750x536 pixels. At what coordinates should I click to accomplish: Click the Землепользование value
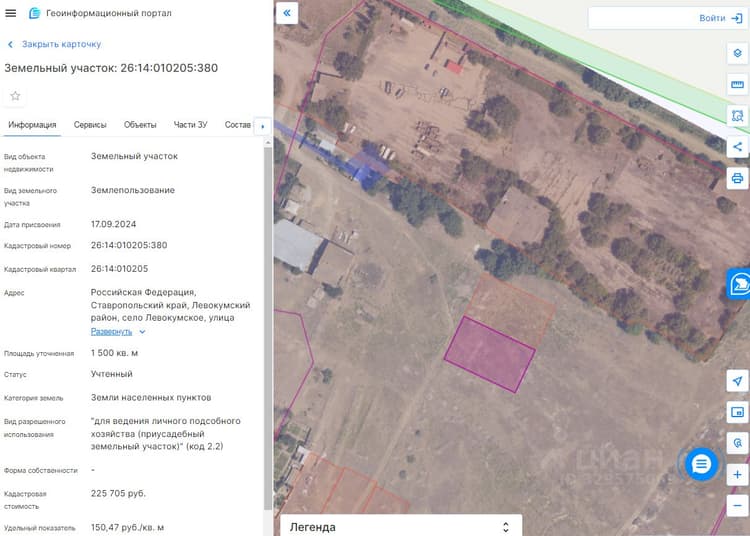pos(133,190)
